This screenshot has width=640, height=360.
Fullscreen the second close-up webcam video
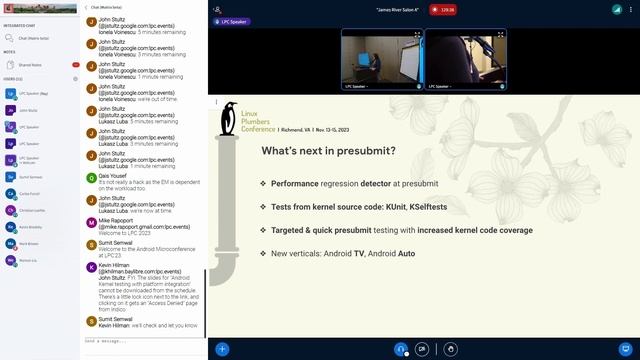[x=500, y=35]
